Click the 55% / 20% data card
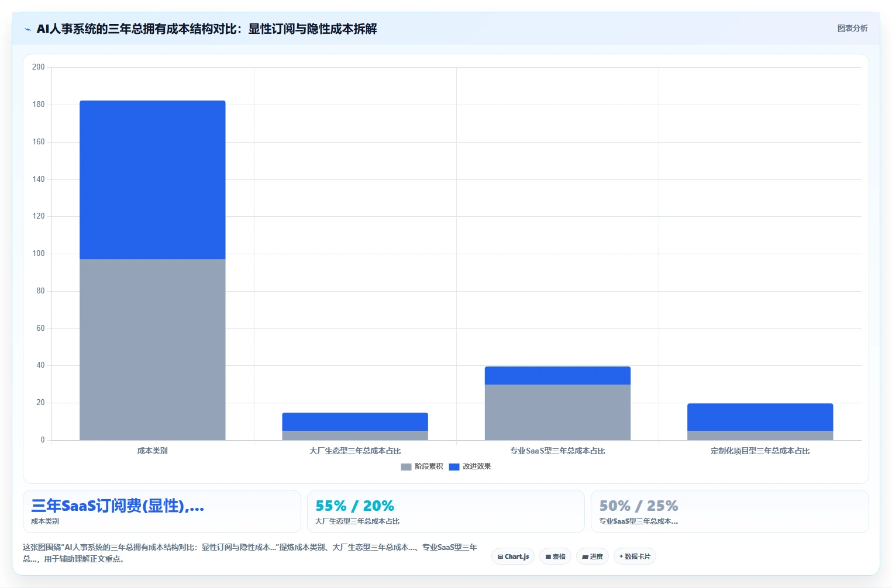 (446, 511)
